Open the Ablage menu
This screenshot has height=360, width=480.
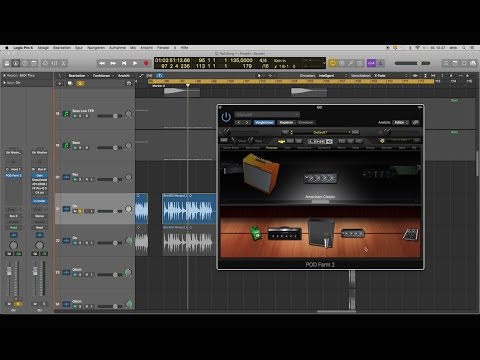pyautogui.click(x=43, y=48)
